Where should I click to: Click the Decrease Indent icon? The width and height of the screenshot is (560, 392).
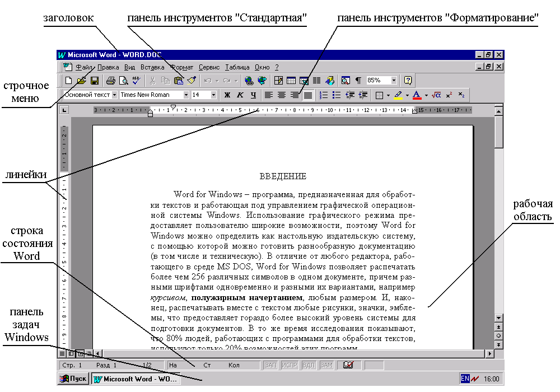click(350, 95)
